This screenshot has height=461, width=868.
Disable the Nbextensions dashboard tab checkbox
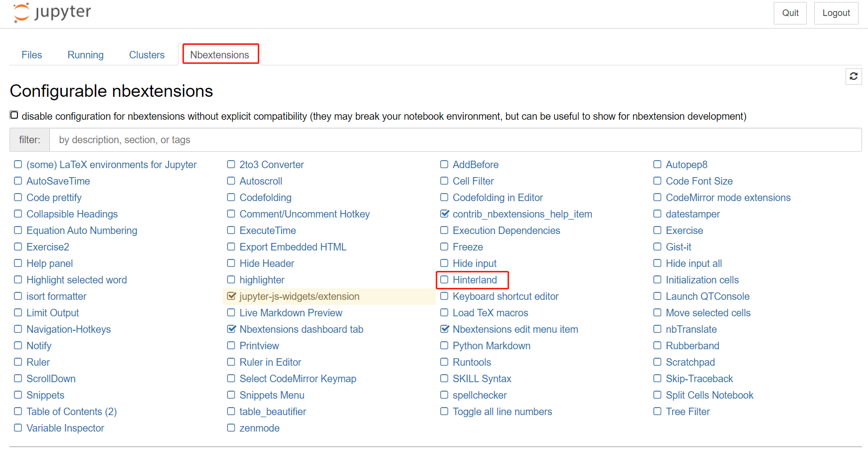point(231,329)
